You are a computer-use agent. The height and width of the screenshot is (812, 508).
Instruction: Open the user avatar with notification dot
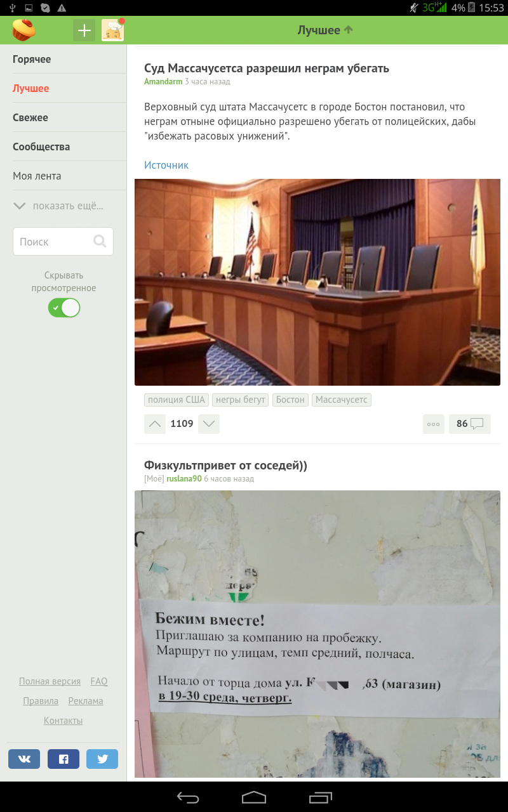click(x=113, y=30)
